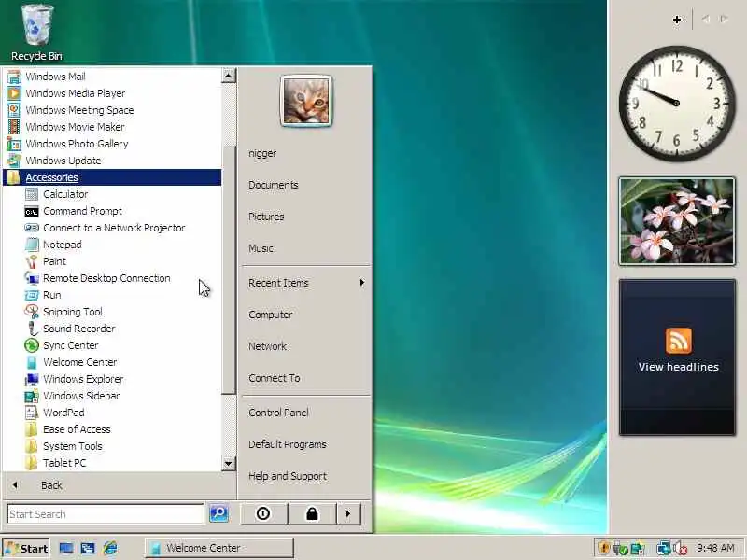This screenshot has height=560, width=747.
Task: Click Connect to a Network Projector icon
Action: pyautogui.click(x=32, y=228)
